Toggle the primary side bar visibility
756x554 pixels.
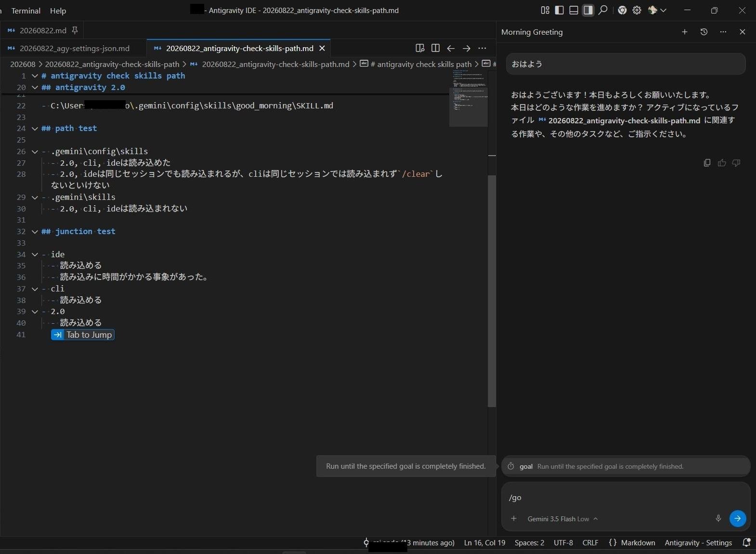(560, 10)
